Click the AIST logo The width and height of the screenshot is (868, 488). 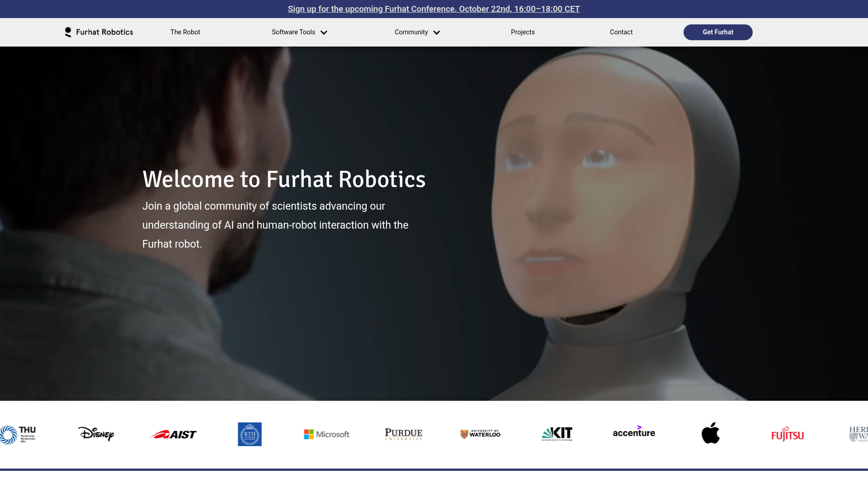173,435
